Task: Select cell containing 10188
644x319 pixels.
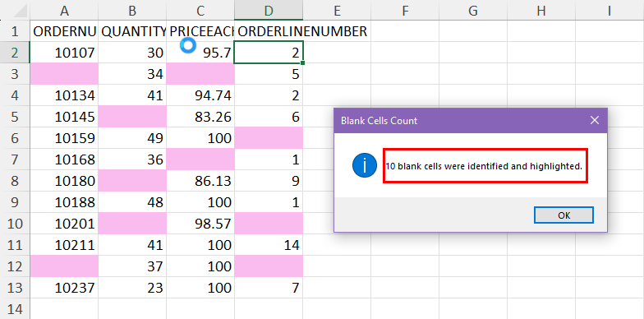Action: (x=64, y=202)
